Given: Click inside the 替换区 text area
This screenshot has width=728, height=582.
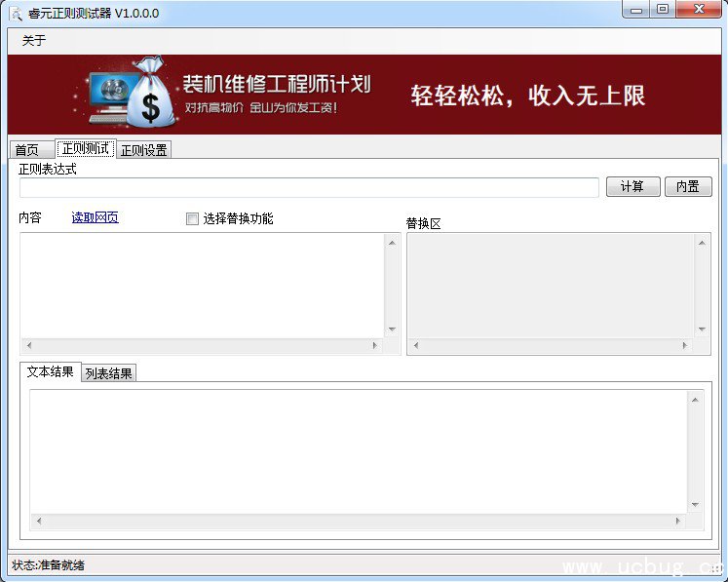Looking at the screenshot, I should [x=551, y=285].
